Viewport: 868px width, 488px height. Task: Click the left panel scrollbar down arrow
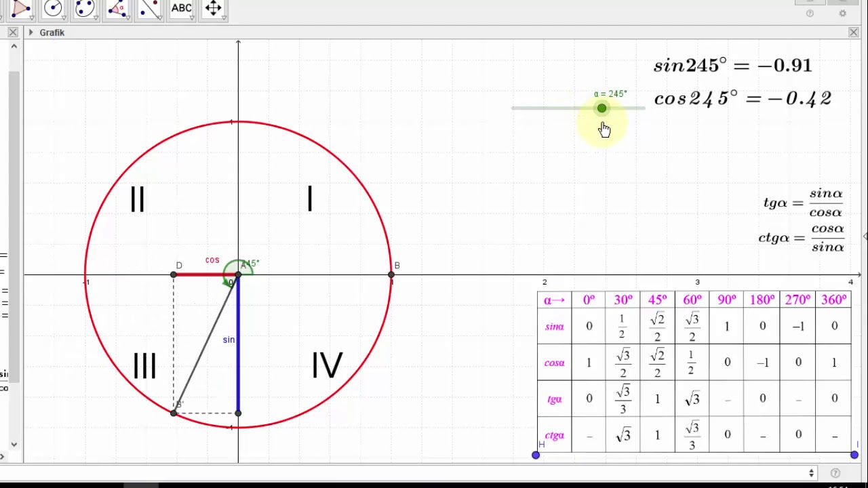pos(14,445)
